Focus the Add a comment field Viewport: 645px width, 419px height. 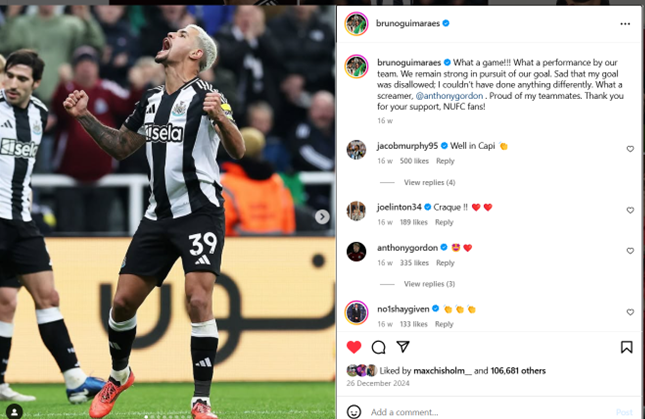coord(490,412)
